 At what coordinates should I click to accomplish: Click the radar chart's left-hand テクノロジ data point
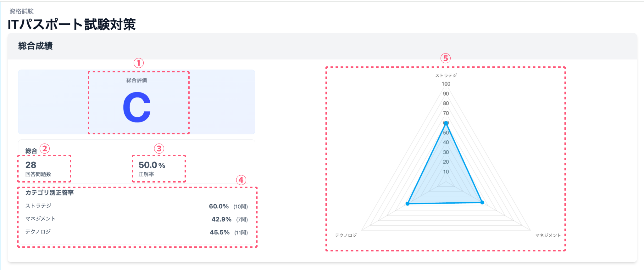tap(408, 204)
